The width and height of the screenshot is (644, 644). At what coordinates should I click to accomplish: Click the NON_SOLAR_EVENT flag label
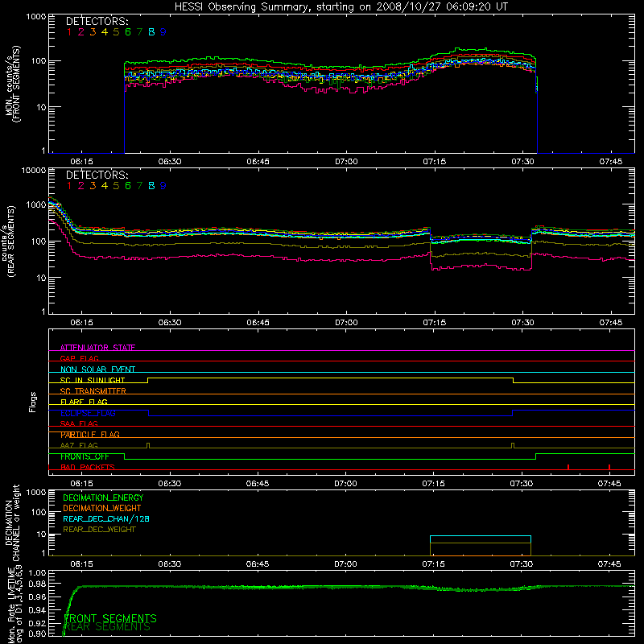[x=97, y=369]
